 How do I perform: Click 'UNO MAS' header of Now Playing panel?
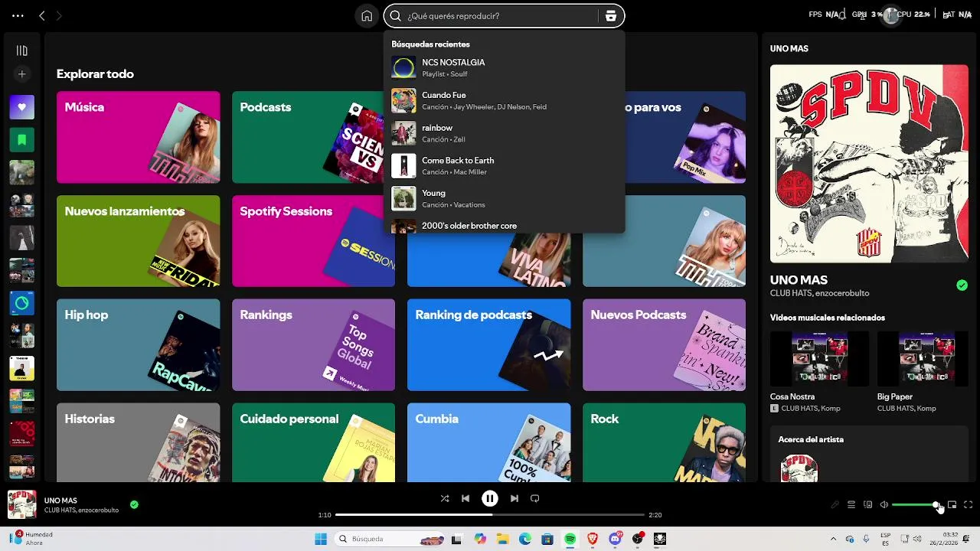click(x=789, y=49)
